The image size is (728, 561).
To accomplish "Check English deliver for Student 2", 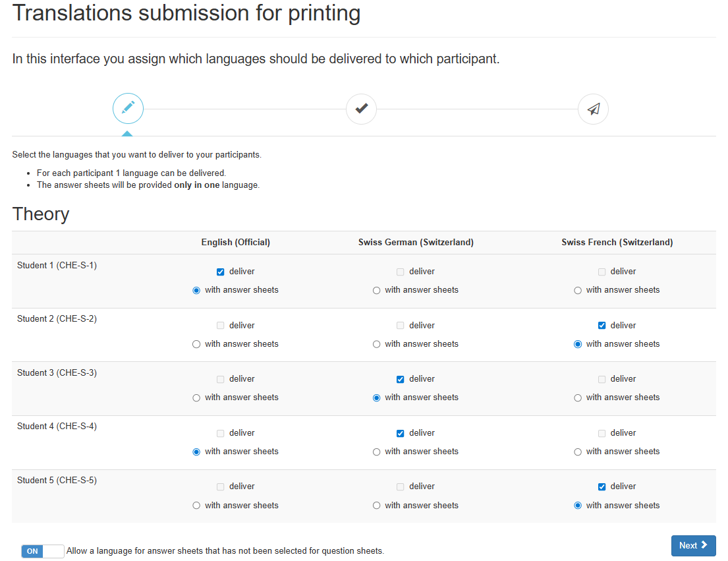I will (x=221, y=326).
